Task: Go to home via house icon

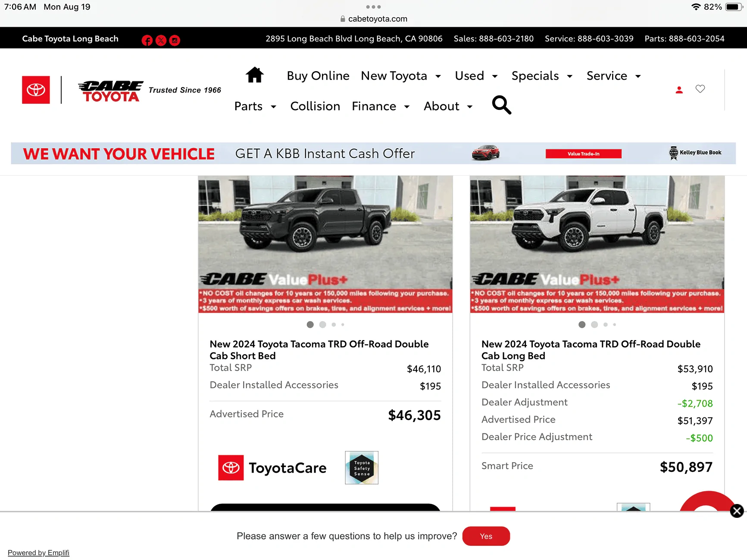Action: pyautogui.click(x=254, y=75)
